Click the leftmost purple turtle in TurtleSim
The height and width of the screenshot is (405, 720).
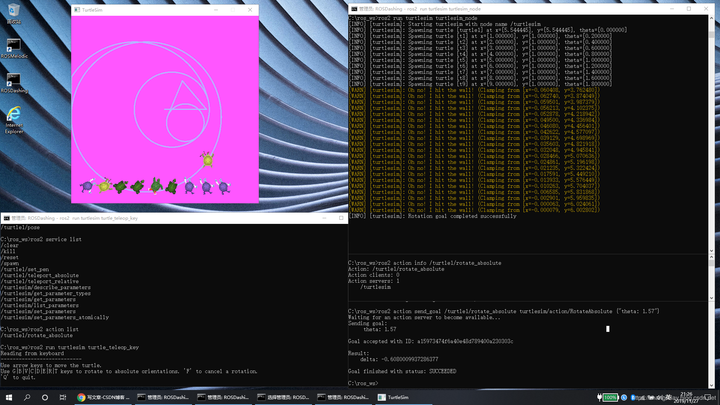87,186
